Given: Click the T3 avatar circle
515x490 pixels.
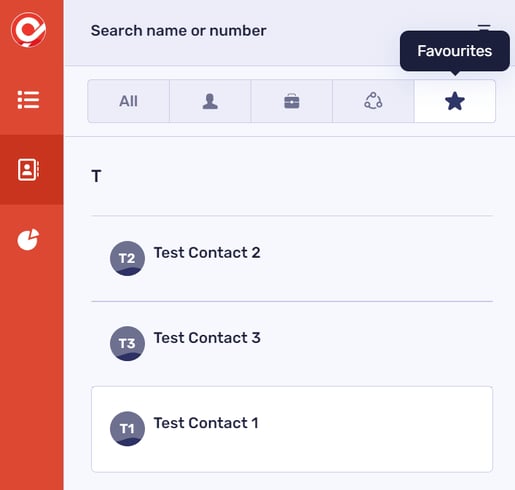Looking at the screenshot, I should click(x=127, y=343).
